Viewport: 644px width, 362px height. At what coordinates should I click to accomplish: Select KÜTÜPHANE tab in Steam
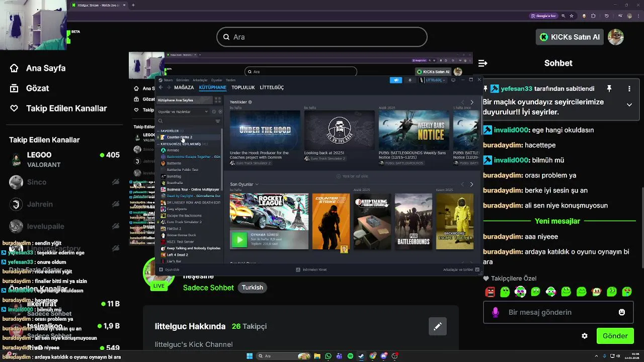pos(212,87)
